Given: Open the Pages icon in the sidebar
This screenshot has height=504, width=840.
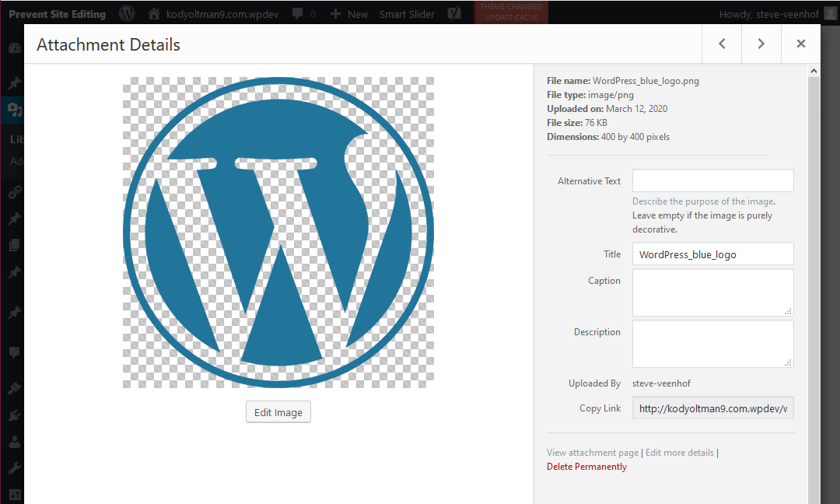Looking at the screenshot, I should [x=15, y=245].
